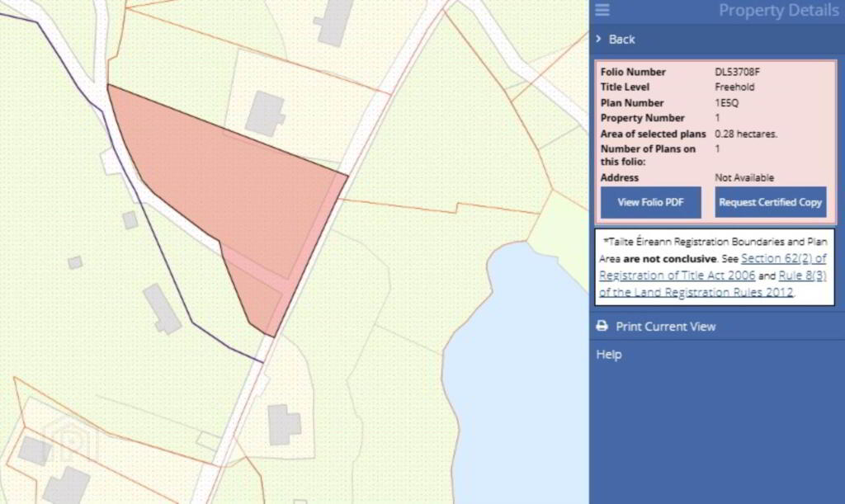Screen dimensions: 845x504
Task: Click the folio number DL53708F
Action: (737, 72)
